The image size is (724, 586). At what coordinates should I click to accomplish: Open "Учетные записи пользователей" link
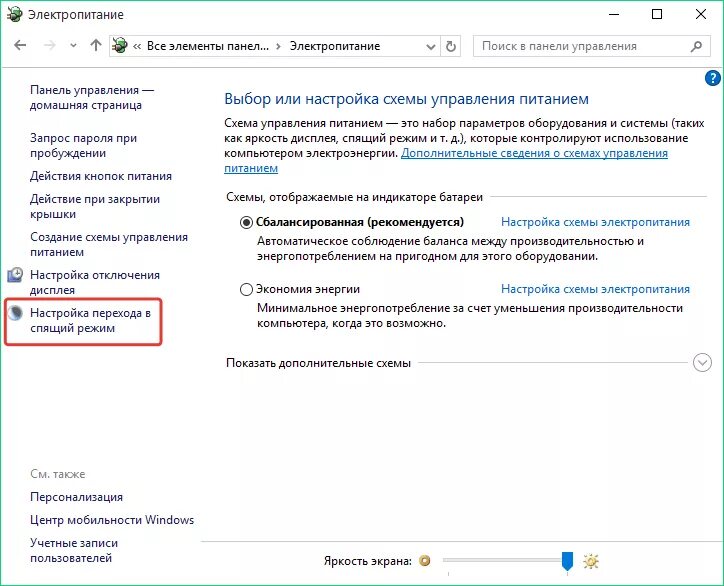click(74, 550)
